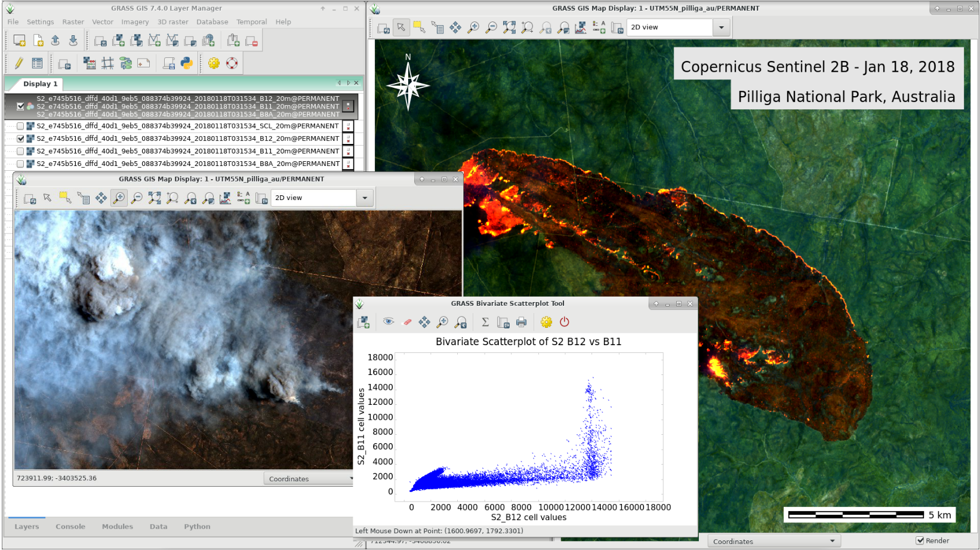Enable the SCL_20m raster layer checkbox
This screenshot has height=550, width=980.
point(21,126)
